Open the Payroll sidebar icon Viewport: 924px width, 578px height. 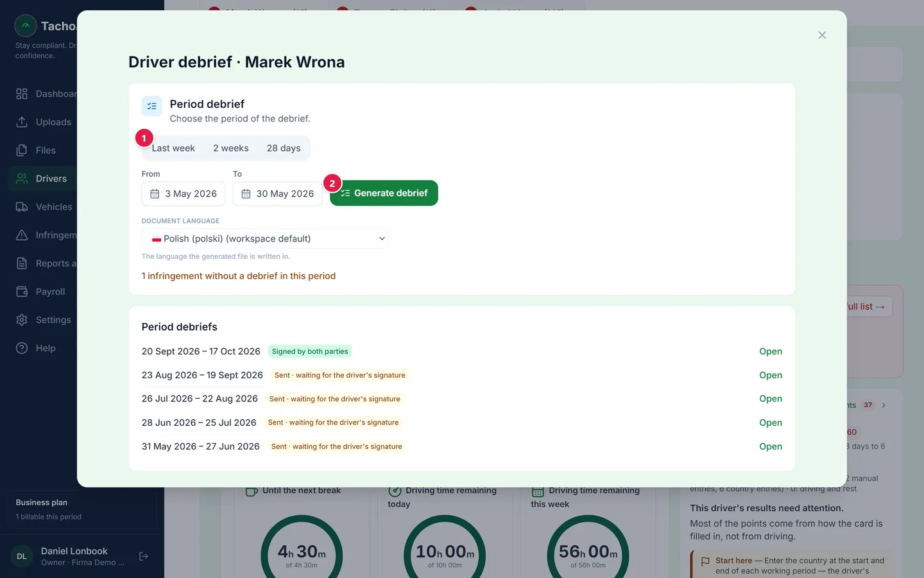tap(22, 292)
